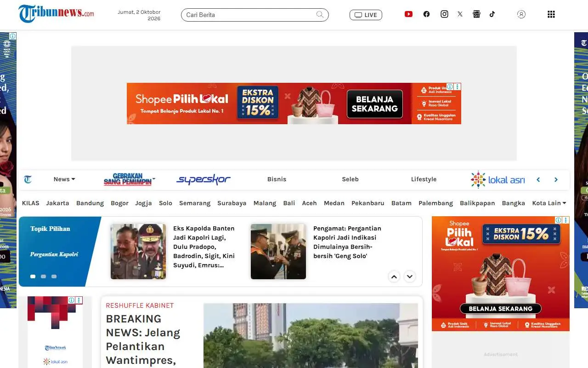Open the Superskor logo link
This screenshot has height=368, width=588.
(x=204, y=179)
